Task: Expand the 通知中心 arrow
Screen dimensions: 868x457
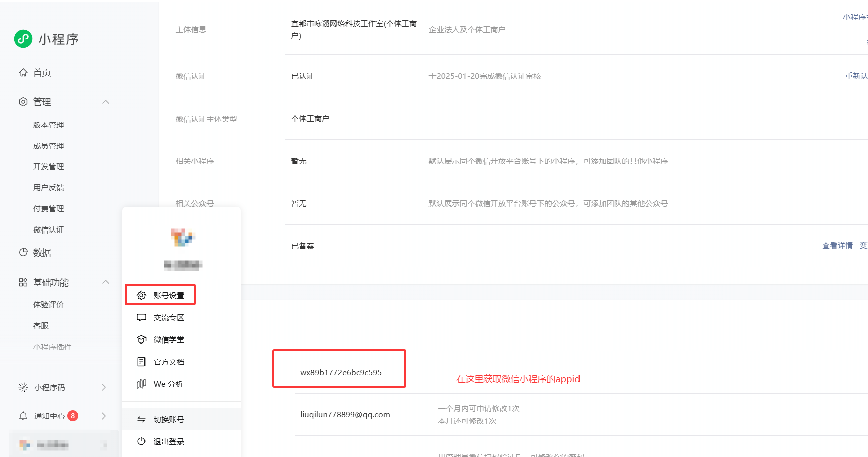Action: [104, 416]
